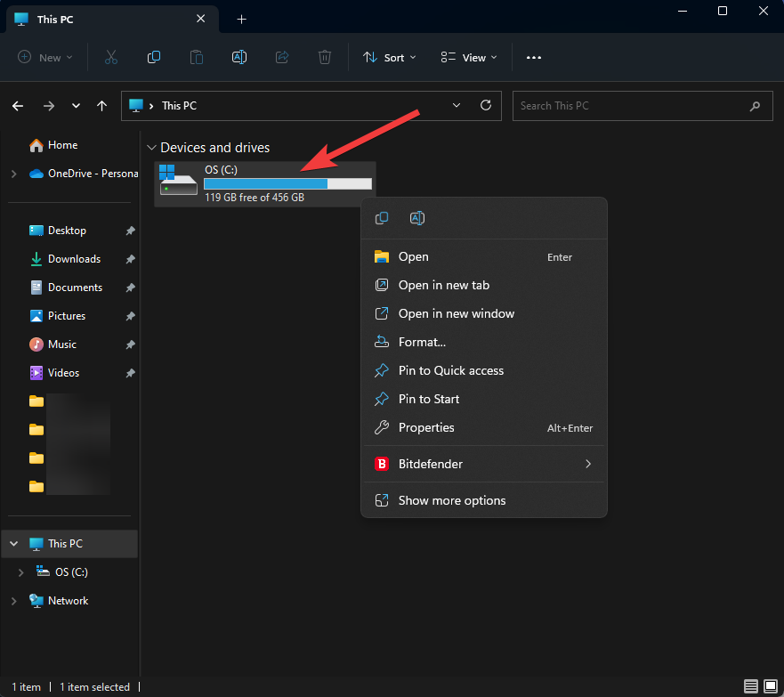Click the Up directory arrow
This screenshot has height=697, width=784.
(x=102, y=106)
